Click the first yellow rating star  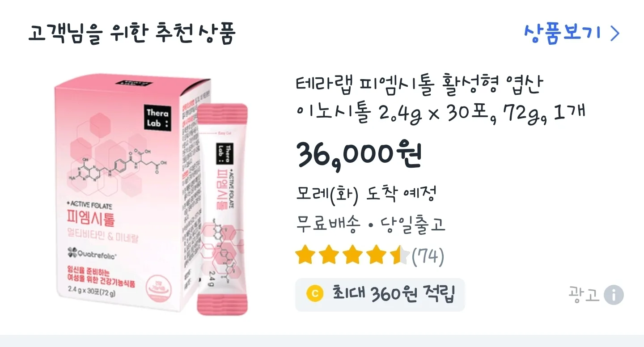(x=305, y=255)
